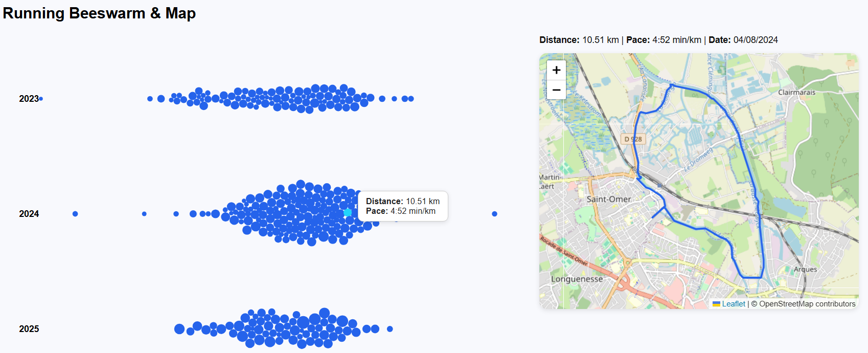Viewport: 868px width, 353px height.
Task: Select the far-left isolated dot in 2024
Action: [75, 214]
